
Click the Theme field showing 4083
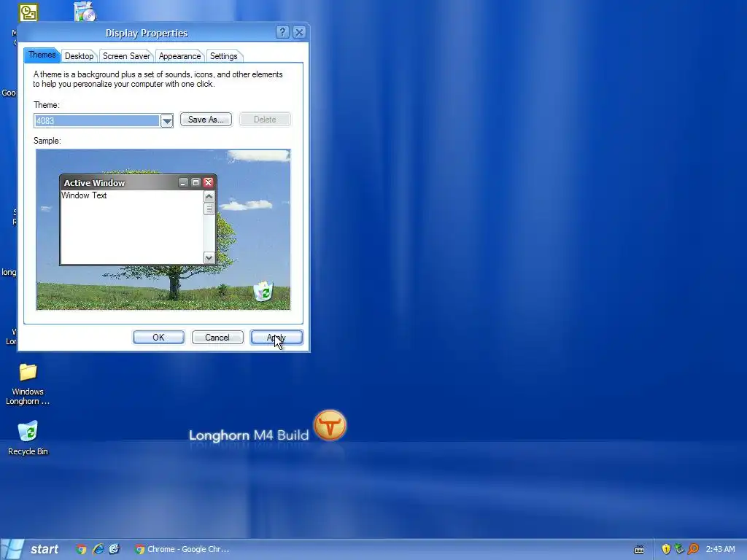[x=97, y=121]
